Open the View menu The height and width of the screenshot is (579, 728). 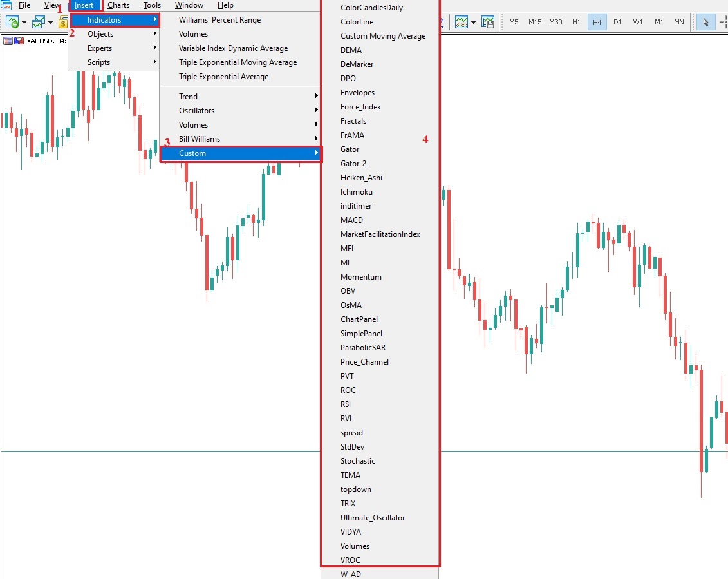point(52,5)
